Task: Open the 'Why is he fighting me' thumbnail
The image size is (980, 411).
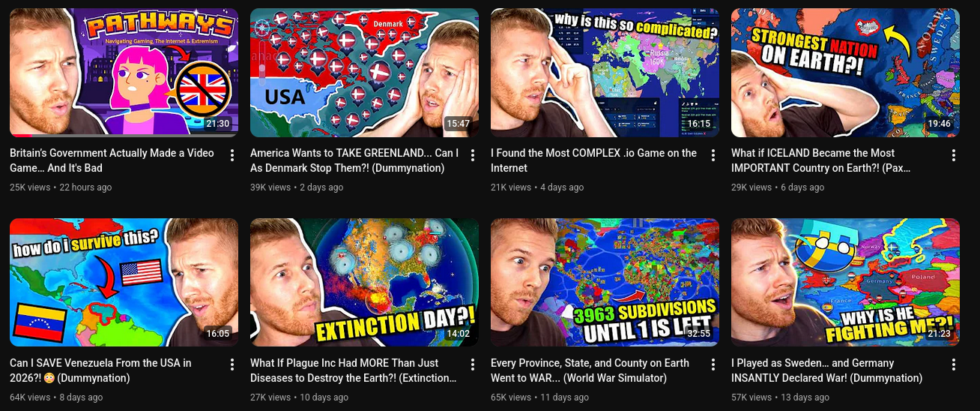Action: [845, 283]
